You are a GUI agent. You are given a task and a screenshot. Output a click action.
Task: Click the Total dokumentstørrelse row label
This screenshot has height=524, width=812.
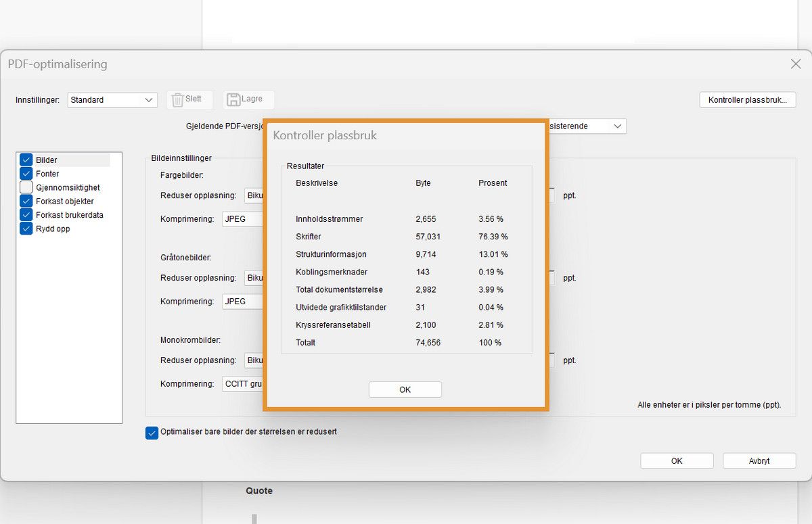click(x=339, y=289)
